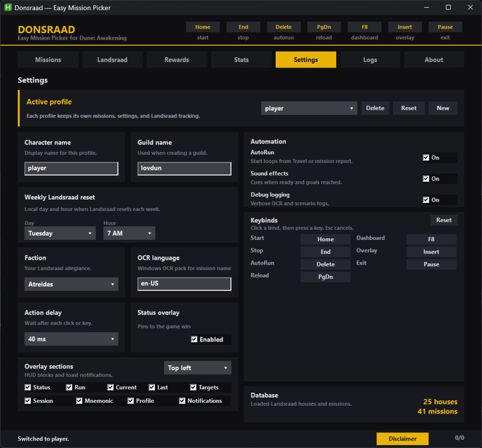Click the green Donsraad app icon in title bar
Screen dimensions: 482x448
point(8,7)
